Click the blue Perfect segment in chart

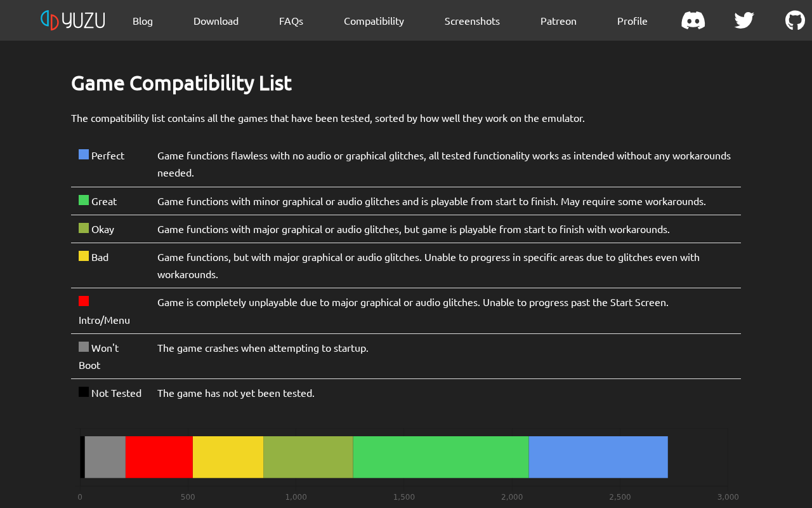coord(598,457)
